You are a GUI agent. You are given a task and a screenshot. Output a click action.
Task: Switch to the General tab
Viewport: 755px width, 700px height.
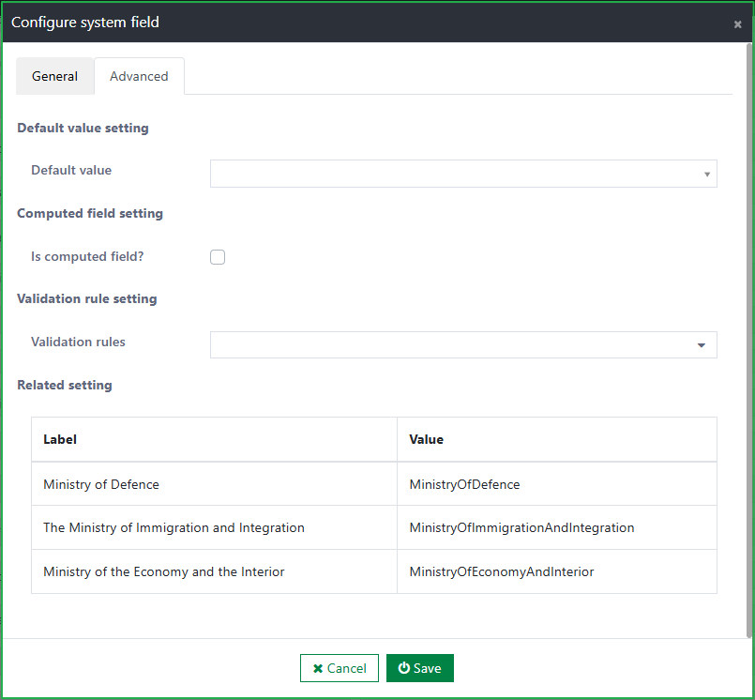[x=55, y=76]
